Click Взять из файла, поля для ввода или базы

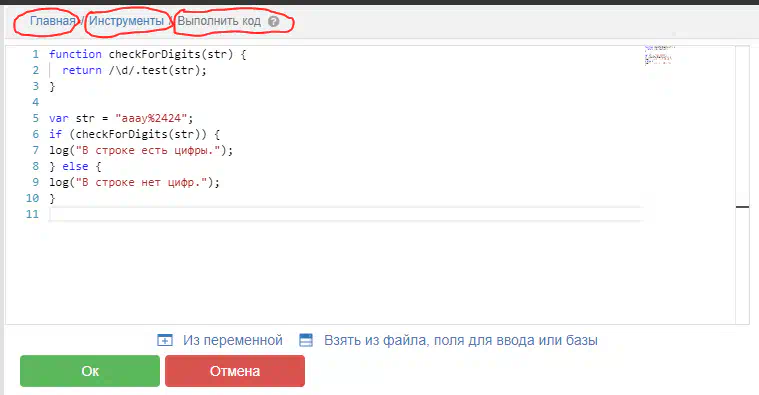(461, 340)
